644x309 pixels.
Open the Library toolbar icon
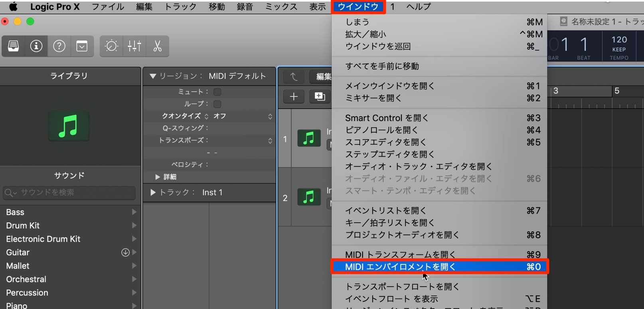pos(13,46)
